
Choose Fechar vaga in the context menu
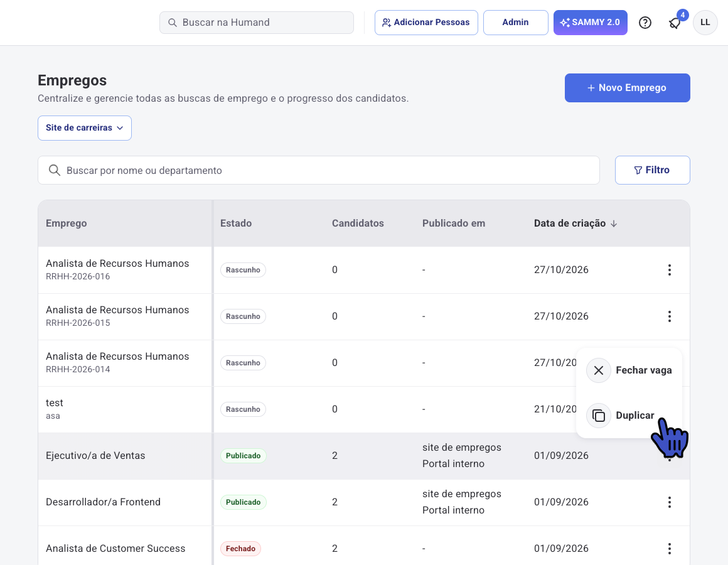[629, 370]
